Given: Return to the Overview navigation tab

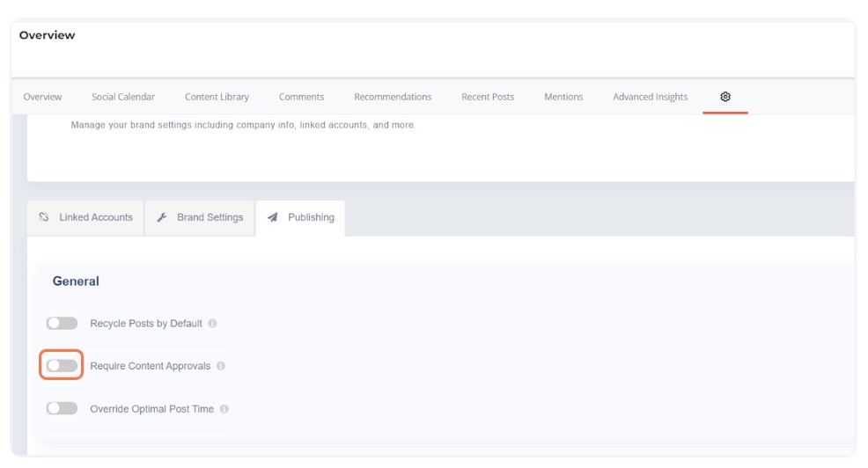Looking at the screenshot, I should point(42,97).
